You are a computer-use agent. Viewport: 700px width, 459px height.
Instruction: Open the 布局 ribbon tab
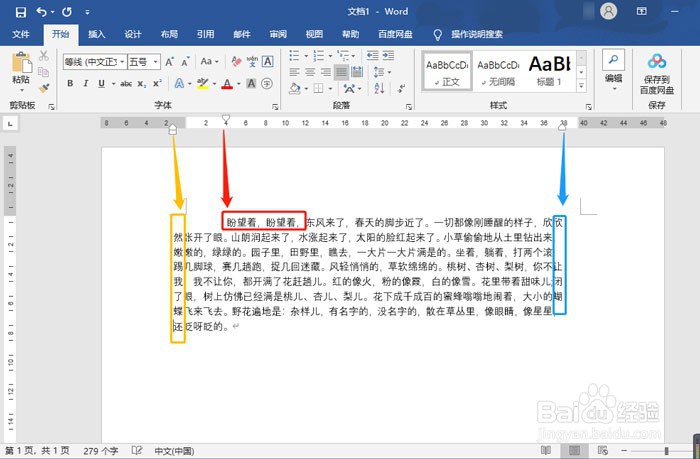(169, 34)
